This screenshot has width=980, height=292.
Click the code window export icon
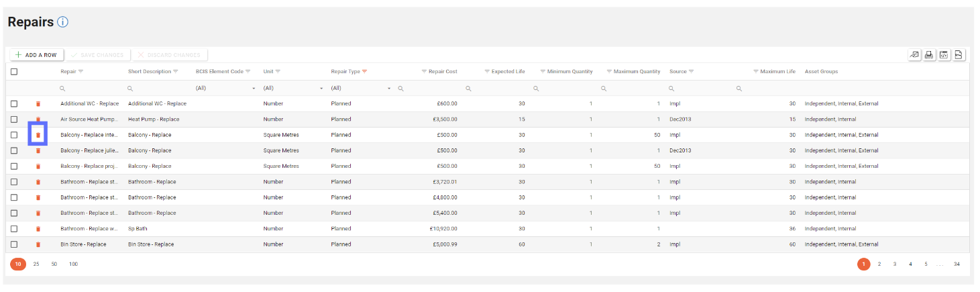944,55
